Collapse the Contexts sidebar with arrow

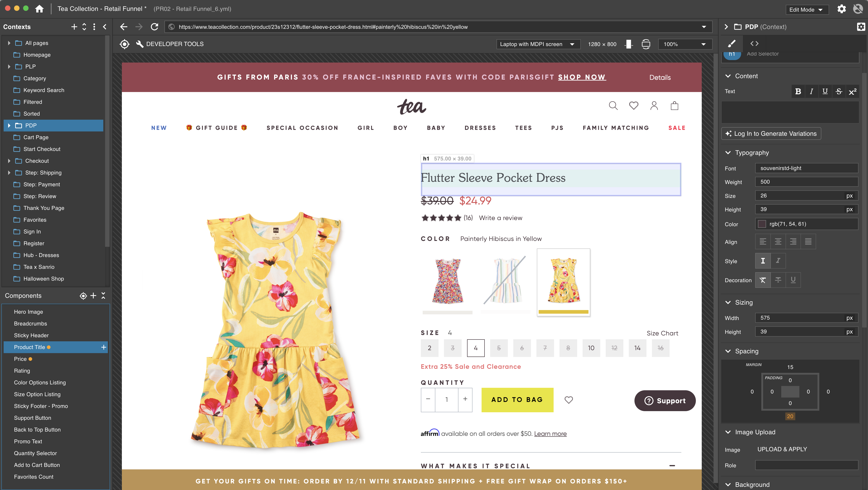point(105,27)
